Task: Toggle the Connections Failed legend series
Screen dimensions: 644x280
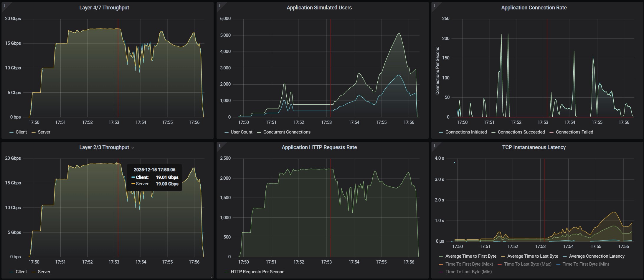Action: pyautogui.click(x=574, y=132)
